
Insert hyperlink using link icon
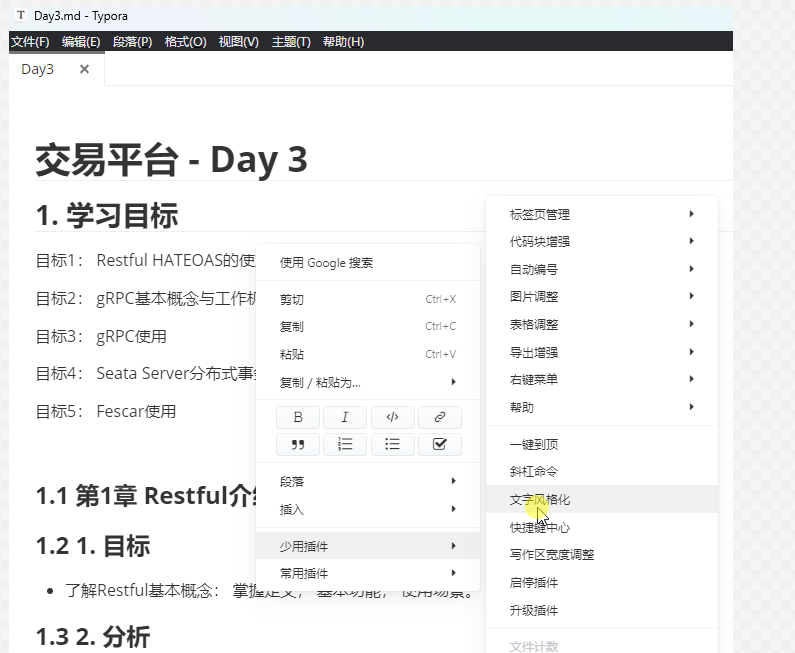click(x=440, y=417)
